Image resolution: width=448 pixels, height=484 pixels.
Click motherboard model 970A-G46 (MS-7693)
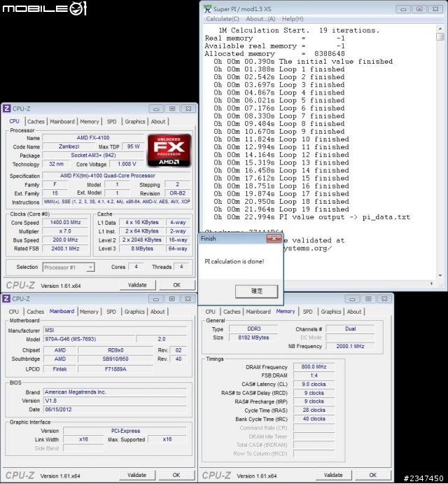coord(89,339)
